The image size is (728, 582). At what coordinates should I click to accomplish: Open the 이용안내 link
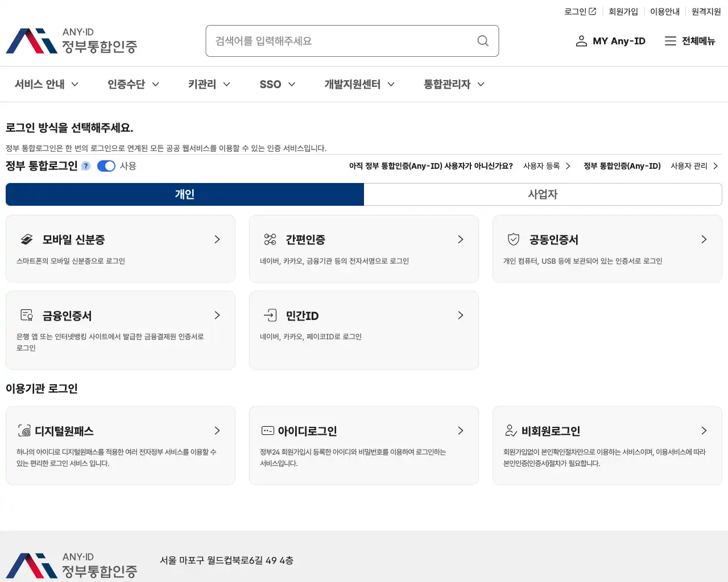(x=665, y=11)
